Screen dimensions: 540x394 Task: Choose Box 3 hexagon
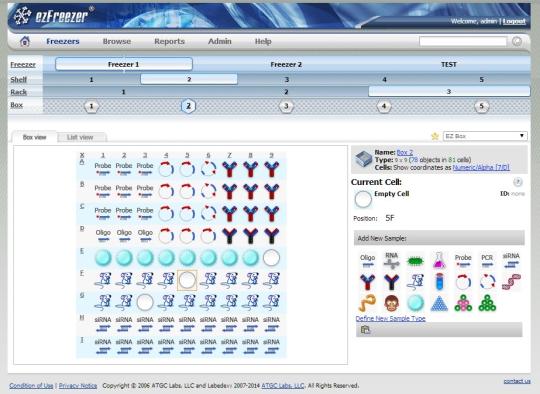click(x=286, y=106)
